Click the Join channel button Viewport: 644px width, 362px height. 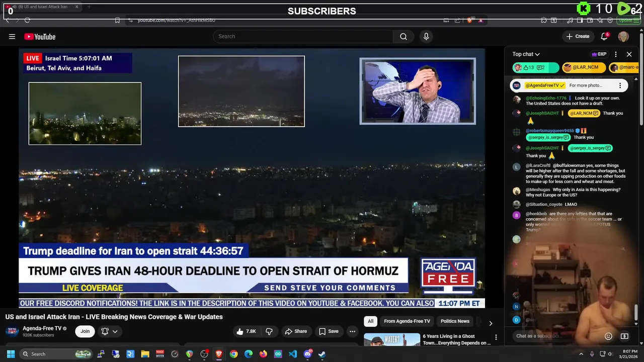[x=85, y=331]
